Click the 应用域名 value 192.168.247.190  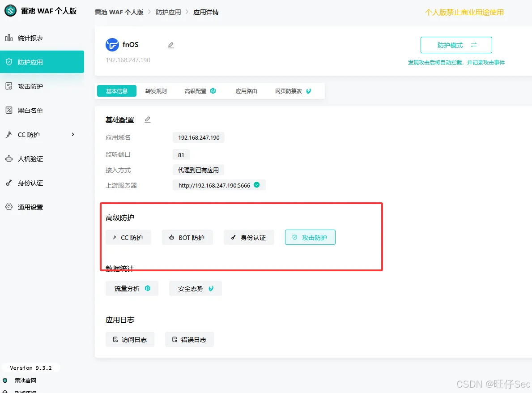click(199, 137)
